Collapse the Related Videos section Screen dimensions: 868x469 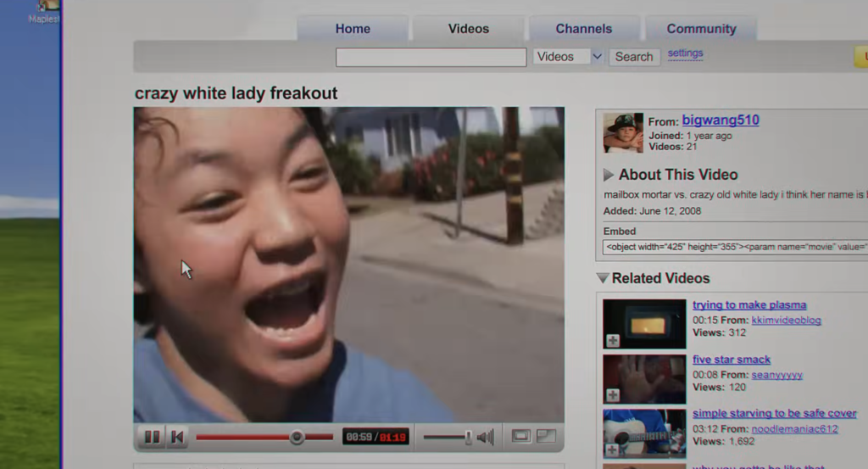[603, 278]
